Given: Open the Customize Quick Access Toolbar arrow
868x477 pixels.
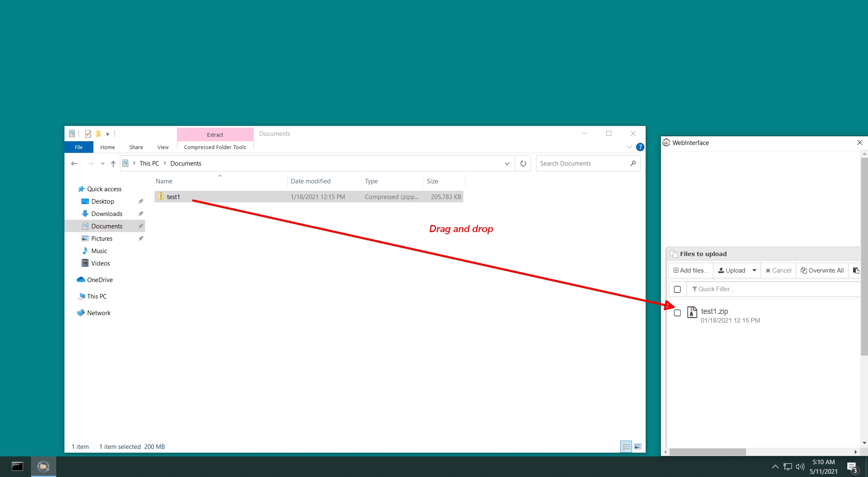Looking at the screenshot, I should coord(107,134).
